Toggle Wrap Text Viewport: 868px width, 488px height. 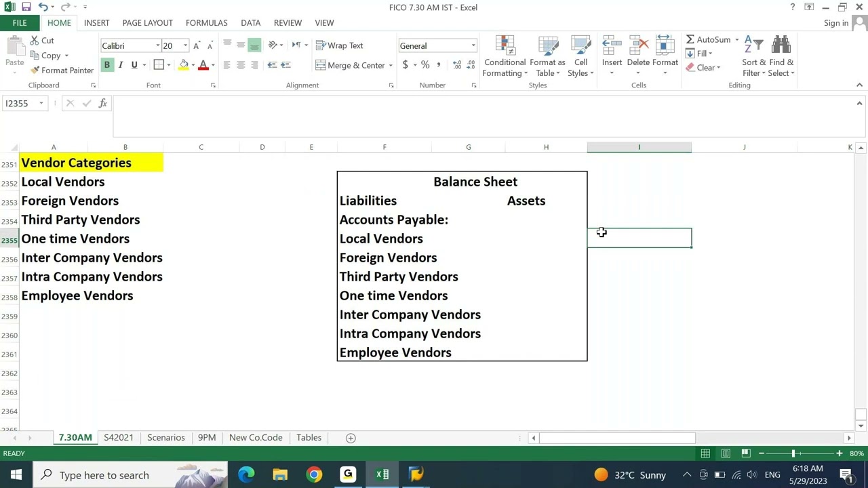click(339, 45)
